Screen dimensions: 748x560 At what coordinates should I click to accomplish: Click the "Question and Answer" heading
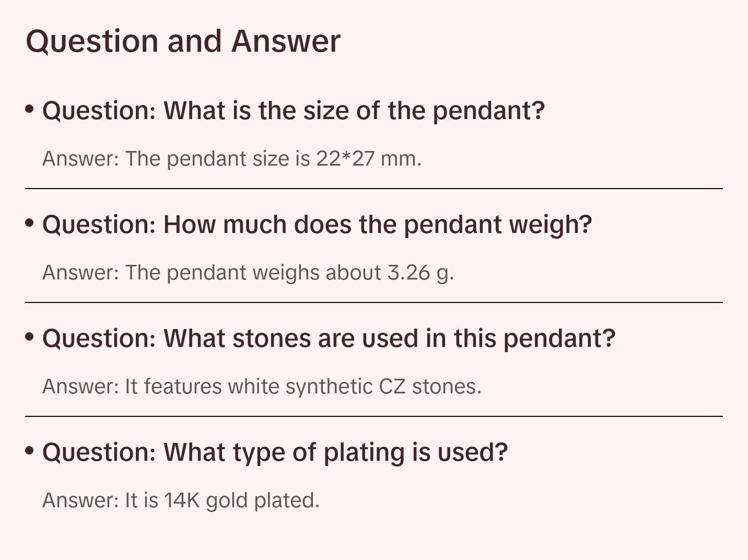[183, 41]
